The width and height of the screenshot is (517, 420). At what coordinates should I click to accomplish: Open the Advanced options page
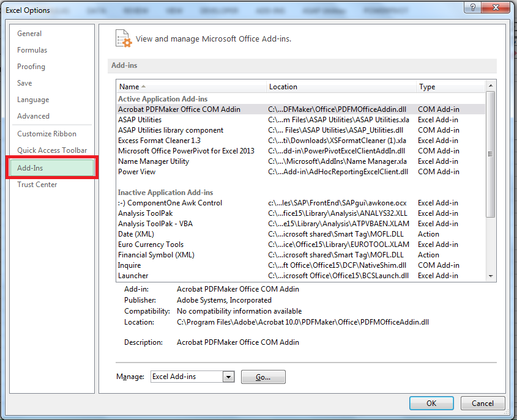[x=33, y=116]
